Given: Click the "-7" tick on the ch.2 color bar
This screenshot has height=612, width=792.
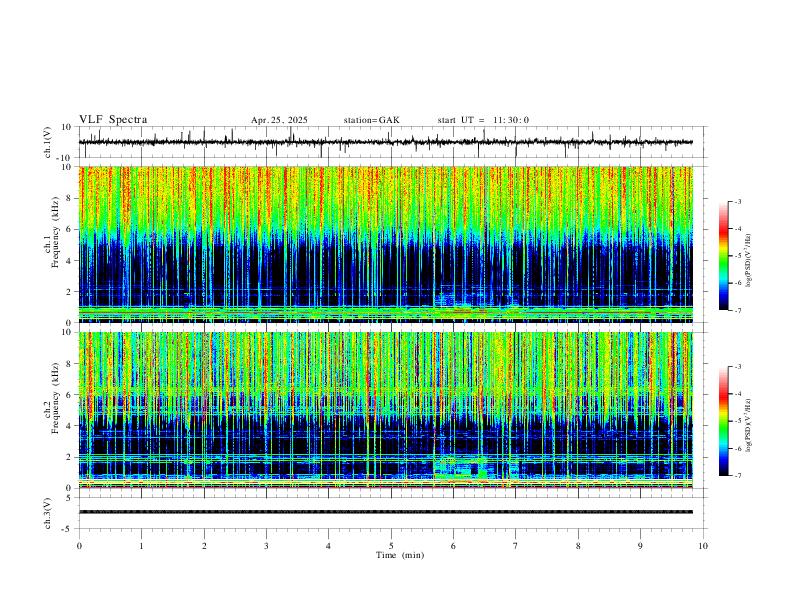Looking at the screenshot, I should (x=738, y=476).
